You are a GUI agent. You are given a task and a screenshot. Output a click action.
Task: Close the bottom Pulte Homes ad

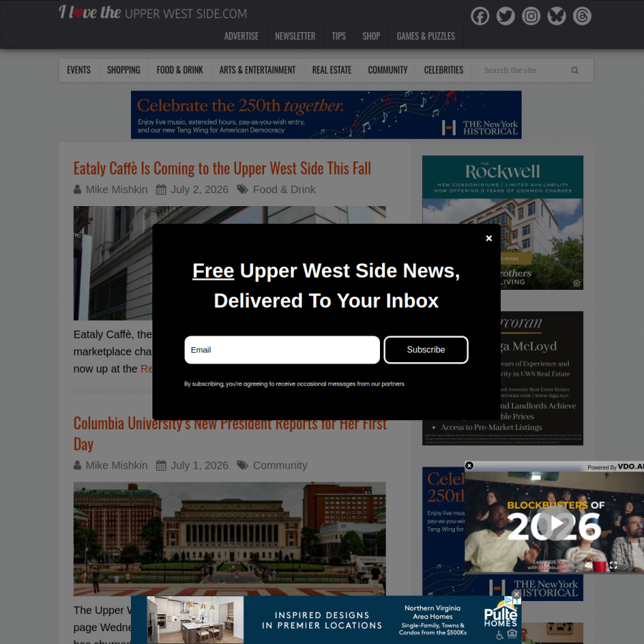516,595
